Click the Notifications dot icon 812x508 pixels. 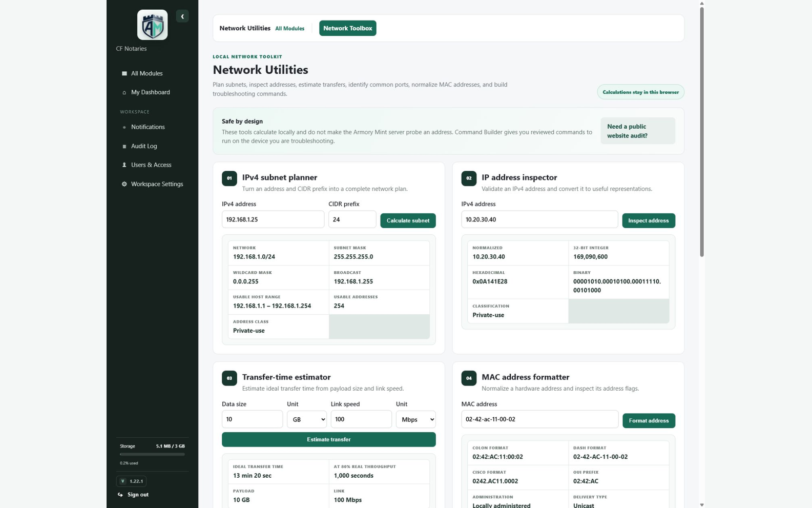pos(124,127)
